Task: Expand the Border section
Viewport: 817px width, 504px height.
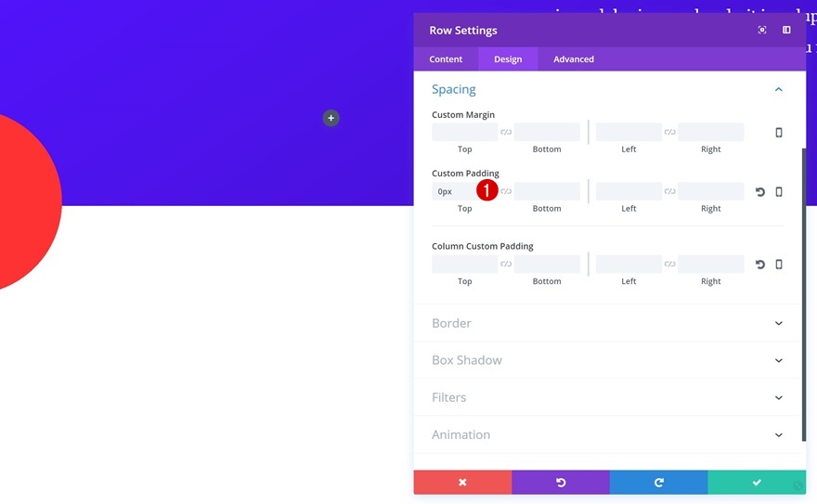Action: click(x=607, y=323)
